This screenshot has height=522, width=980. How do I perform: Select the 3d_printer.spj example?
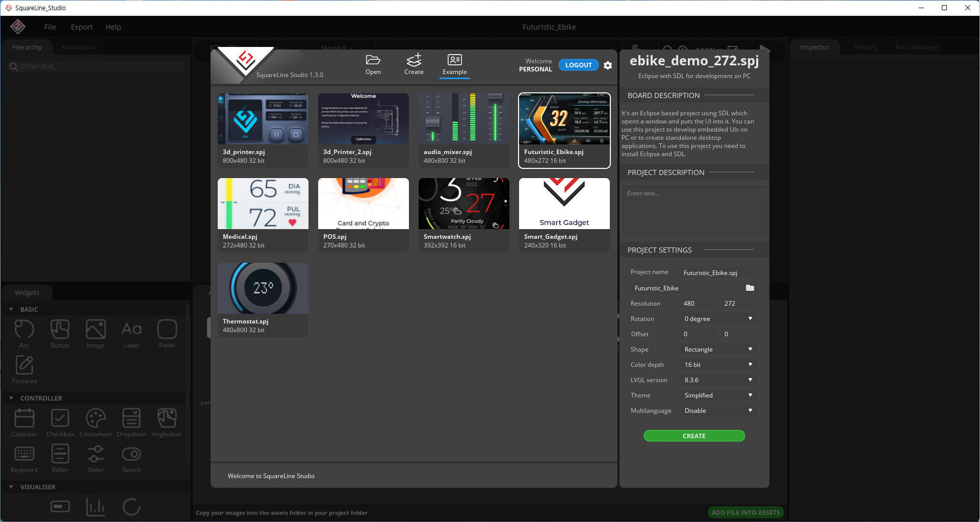coord(263,130)
